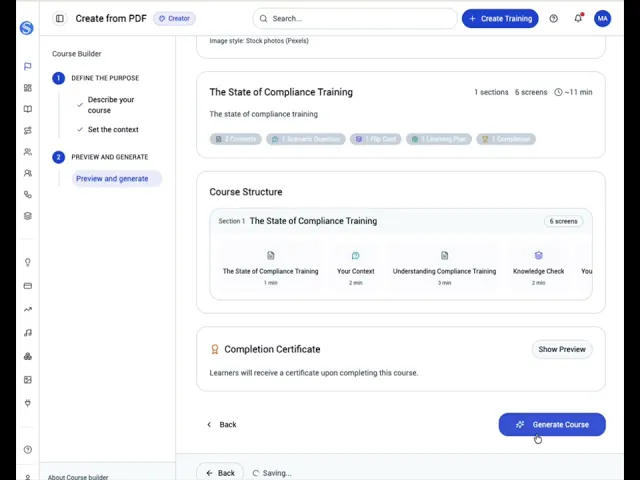This screenshot has height=480, width=640.
Task: Open the MA user avatar menu
Action: [602, 18]
